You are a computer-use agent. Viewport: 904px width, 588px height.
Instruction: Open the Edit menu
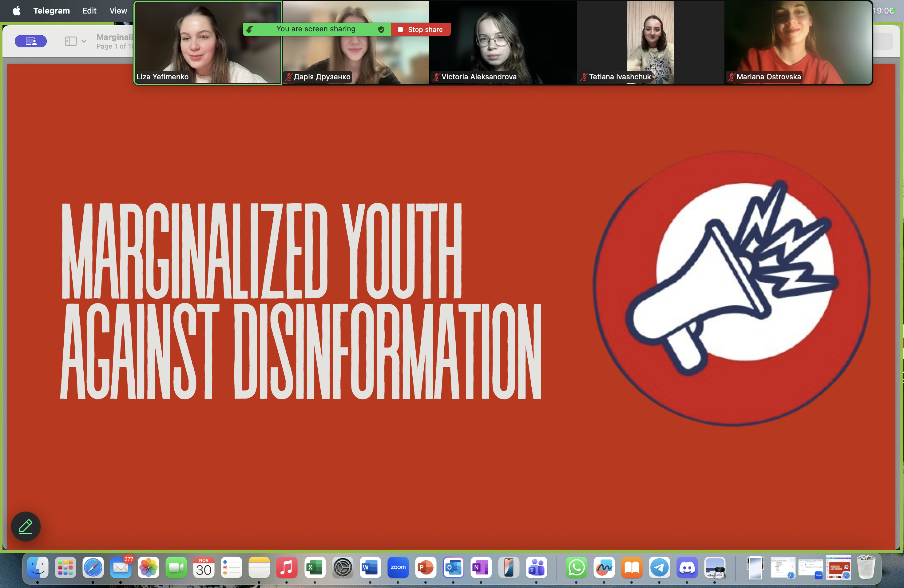[x=89, y=11]
